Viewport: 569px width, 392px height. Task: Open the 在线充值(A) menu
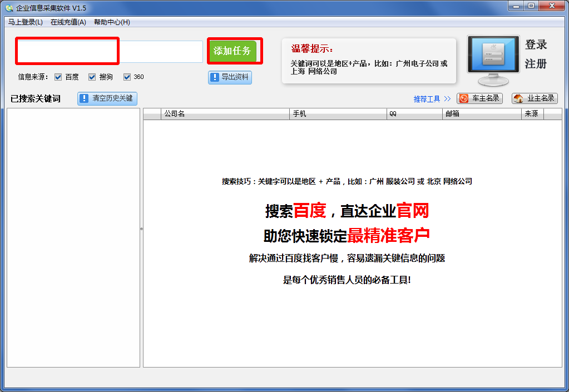pyautogui.click(x=68, y=22)
